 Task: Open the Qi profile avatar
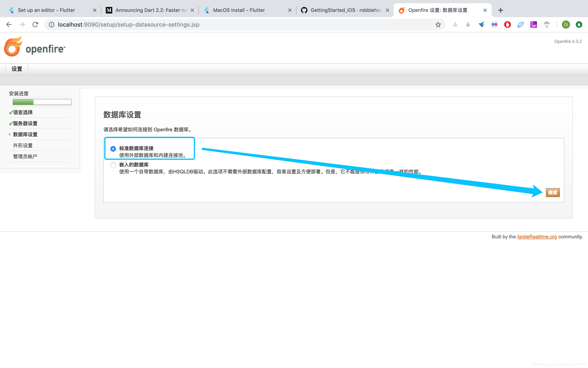566,25
